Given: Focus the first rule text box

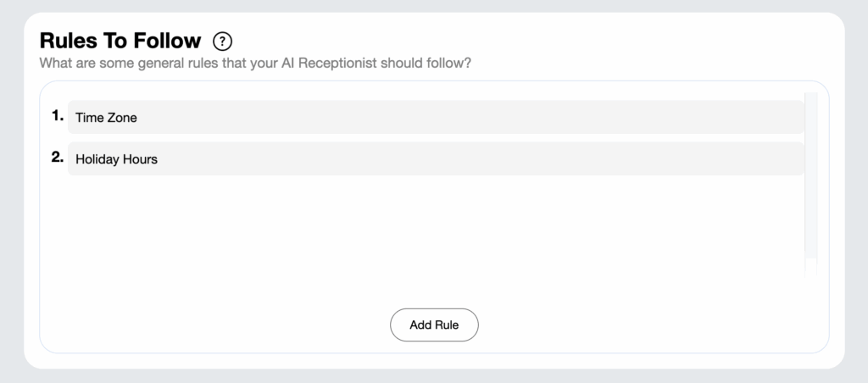Looking at the screenshot, I should (x=436, y=117).
